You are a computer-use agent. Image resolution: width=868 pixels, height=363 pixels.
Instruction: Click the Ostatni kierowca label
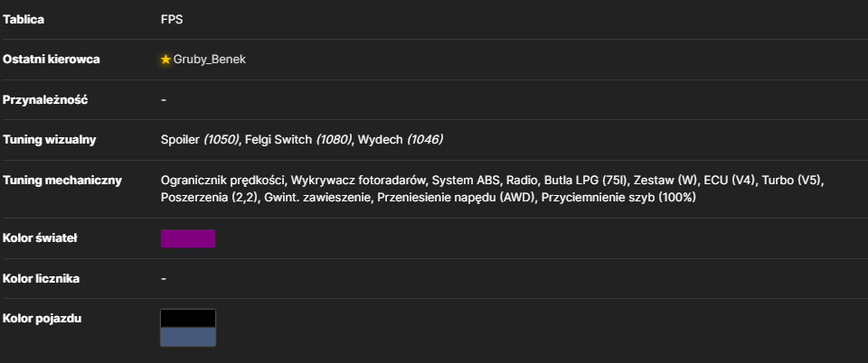[51, 59]
